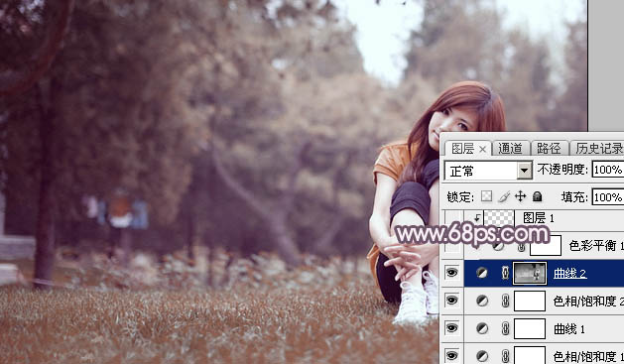This screenshot has width=624, height=364.
Task: Select the 色彩平衡 1 layer name
Action: (596, 245)
